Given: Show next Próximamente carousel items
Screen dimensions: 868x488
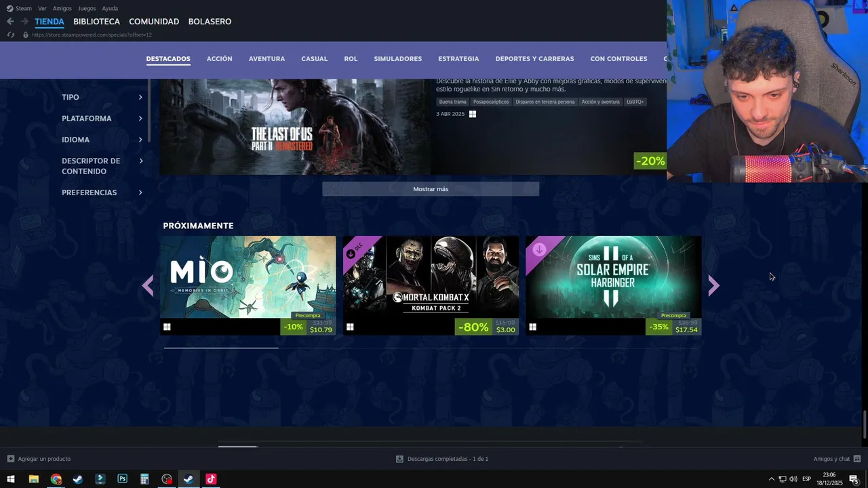Looking at the screenshot, I should pyautogui.click(x=713, y=286).
